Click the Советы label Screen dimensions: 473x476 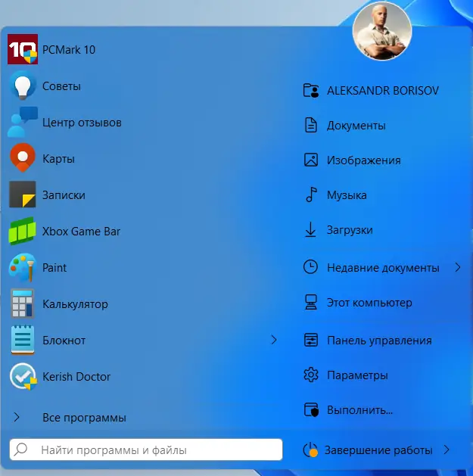coord(61,86)
